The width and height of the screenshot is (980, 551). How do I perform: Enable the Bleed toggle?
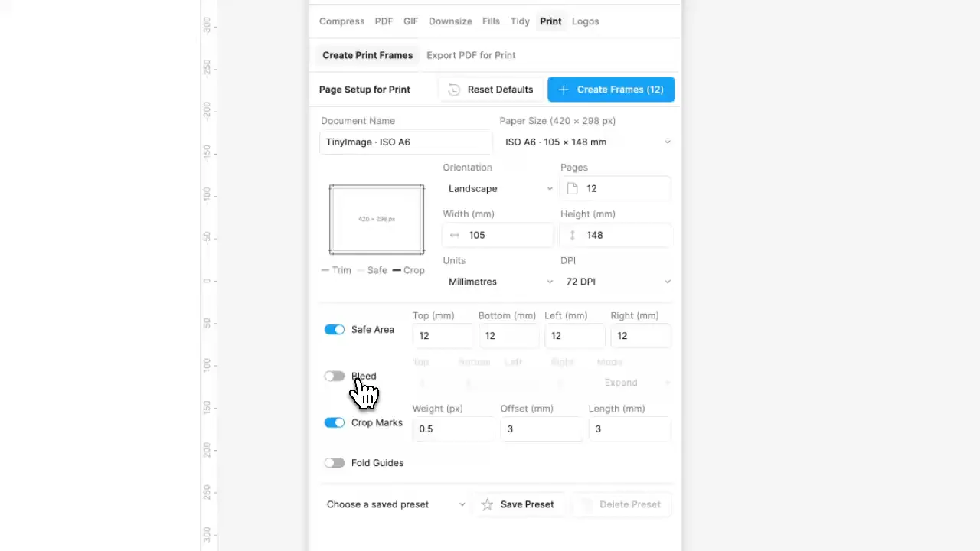335,377
